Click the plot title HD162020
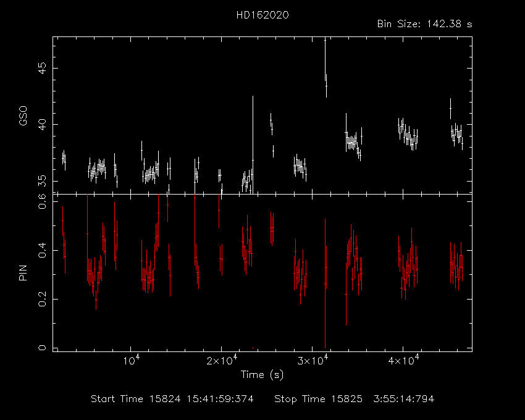This screenshot has width=525, height=420. (262, 15)
